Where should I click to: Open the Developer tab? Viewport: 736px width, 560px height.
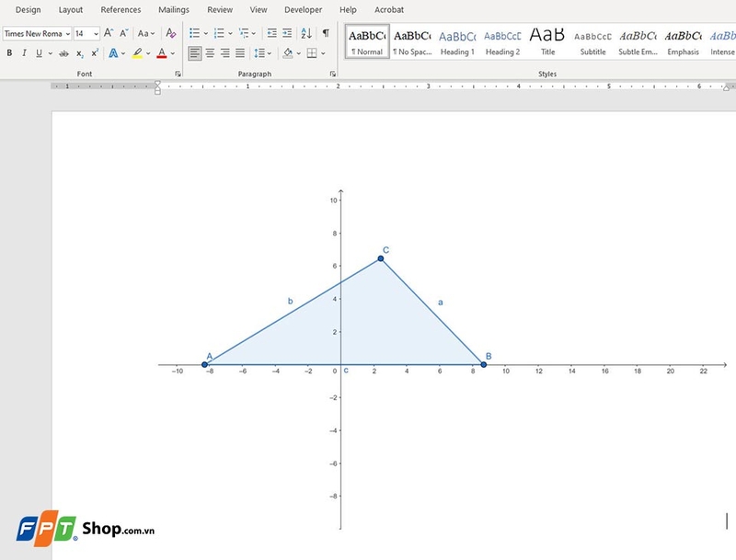(x=303, y=9)
